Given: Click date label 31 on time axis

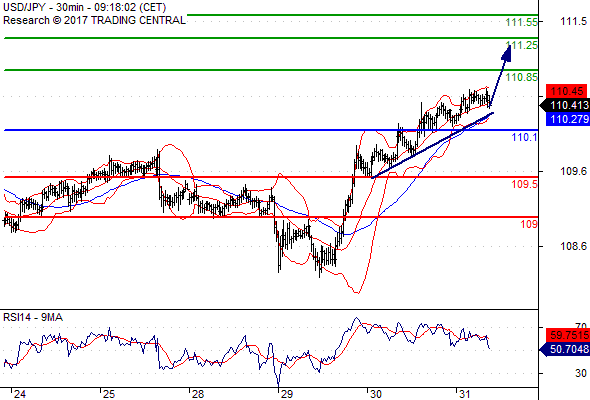Looking at the screenshot, I should pos(464,394).
